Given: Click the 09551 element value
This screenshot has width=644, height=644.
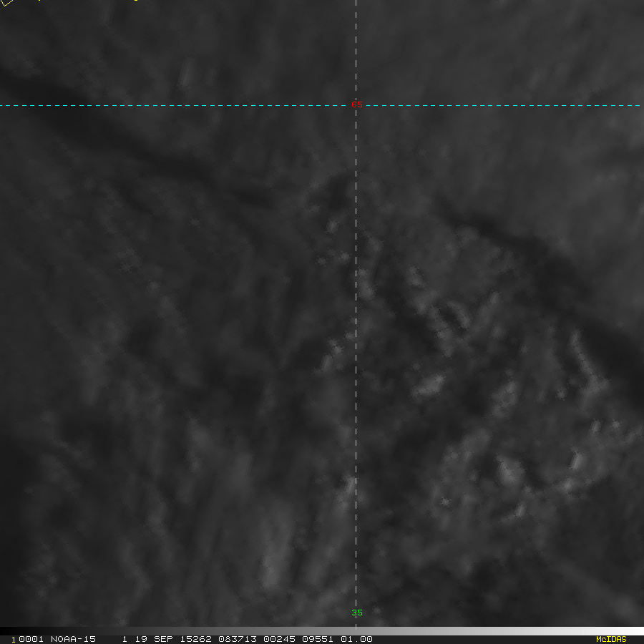Looking at the screenshot, I should [x=318, y=639].
